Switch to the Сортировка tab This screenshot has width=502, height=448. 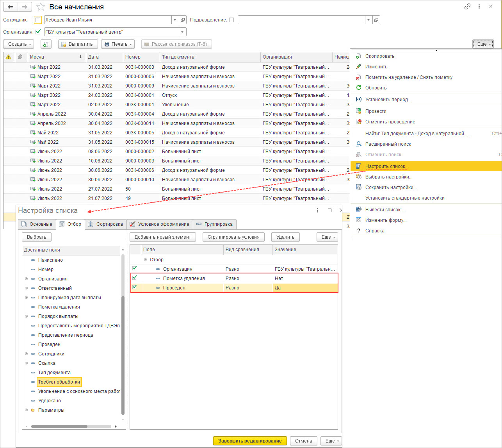click(105, 224)
